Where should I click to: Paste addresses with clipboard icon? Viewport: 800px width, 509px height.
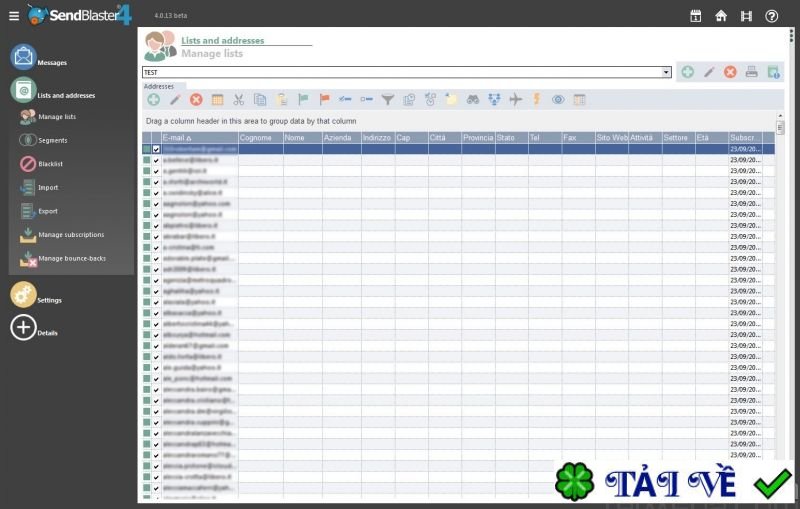click(x=282, y=99)
